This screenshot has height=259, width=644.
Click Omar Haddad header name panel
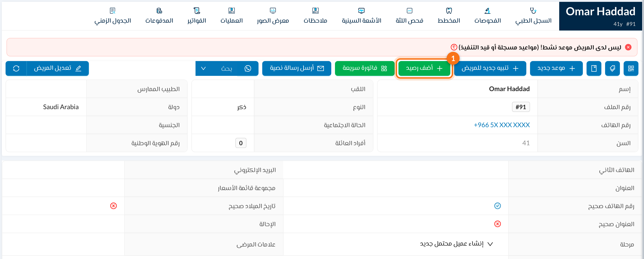(x=600, y=16)
